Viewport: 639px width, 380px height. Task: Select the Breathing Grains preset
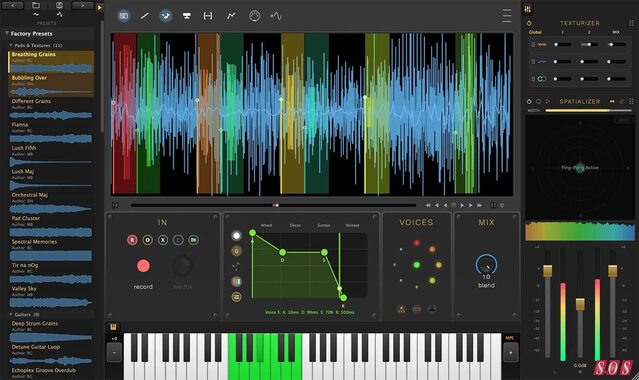tap(51, 62)
